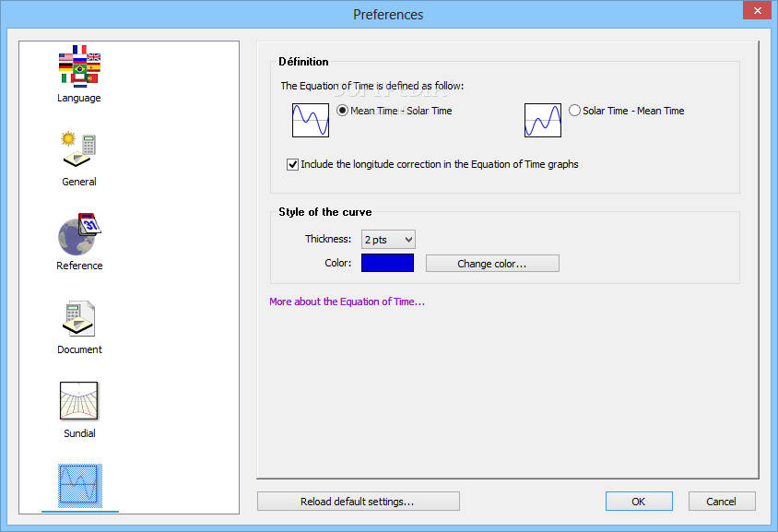Image resolution: width=778 pixels, height=532 pixels.
Task: Click the Document label in sidebar
Action: tap(79, 349)
